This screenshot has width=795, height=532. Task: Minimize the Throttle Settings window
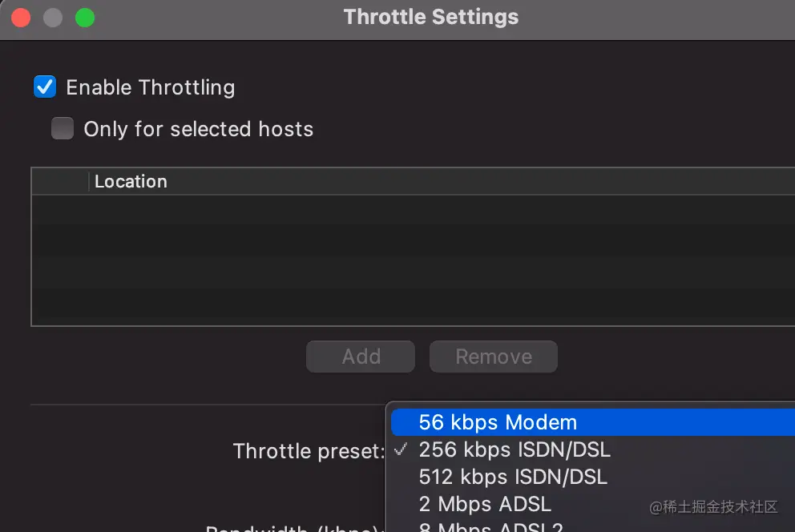pos(53,18)
